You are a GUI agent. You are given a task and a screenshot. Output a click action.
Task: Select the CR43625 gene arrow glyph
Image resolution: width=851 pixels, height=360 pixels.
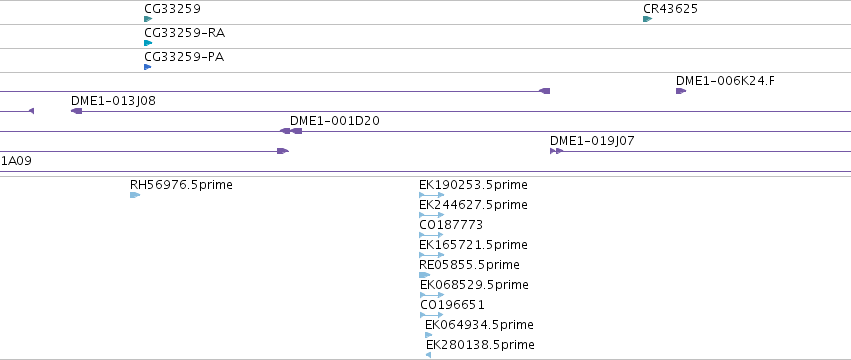click(647, 19)
